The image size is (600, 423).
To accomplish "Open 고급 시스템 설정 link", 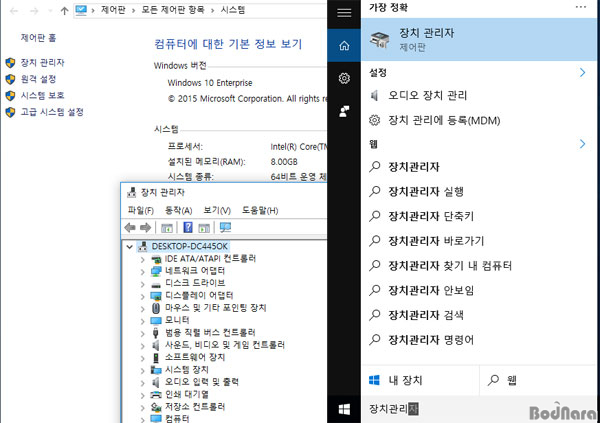I will [x=52, y=112].
